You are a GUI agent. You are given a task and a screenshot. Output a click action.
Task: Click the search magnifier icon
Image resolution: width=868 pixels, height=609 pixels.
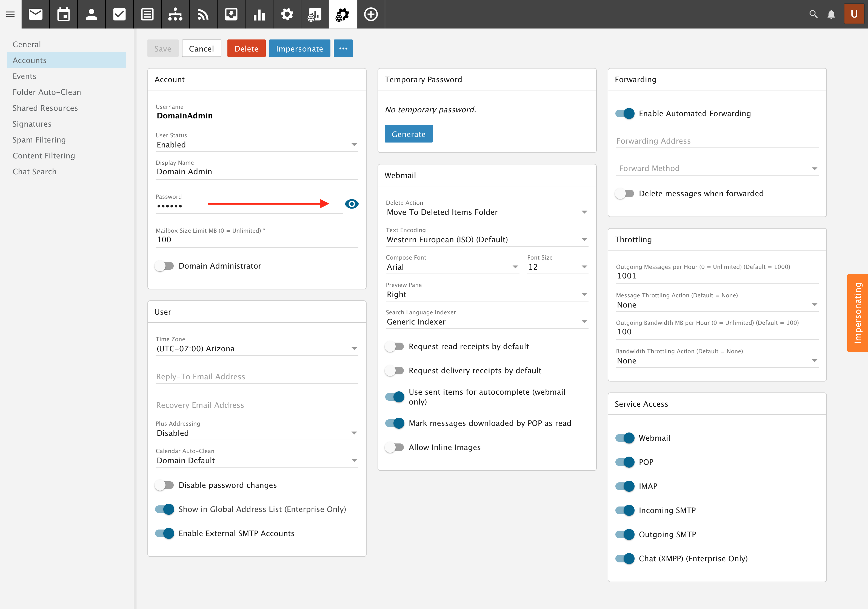pos(813,14)
